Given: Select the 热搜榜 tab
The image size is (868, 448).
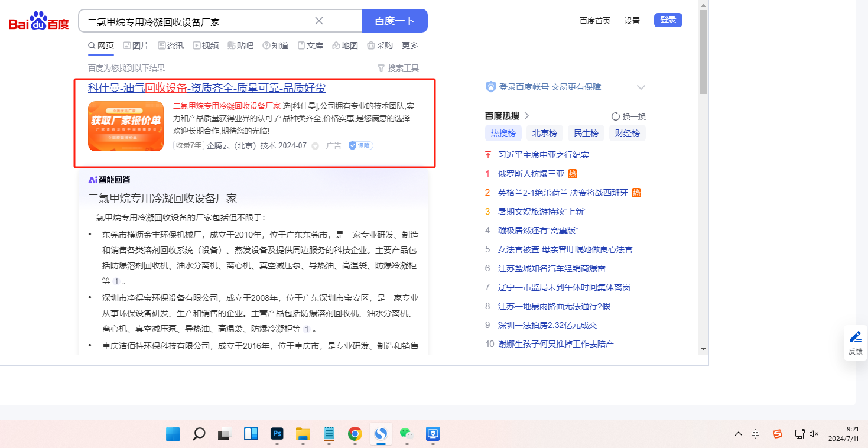Looking at the screenshot, I should pos(504,133).
